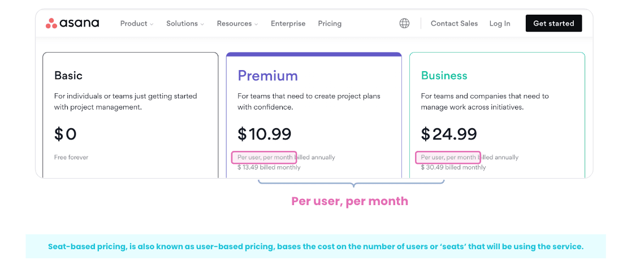This screenshot has width=644, height=269.
Task: Click the Log In link
Action: [x=500, y=24]
